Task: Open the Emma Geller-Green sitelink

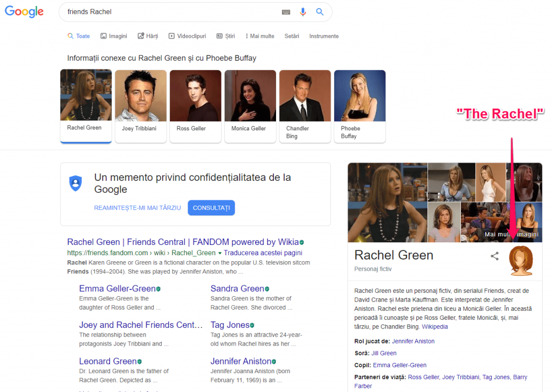Action: pyautogui.click(x=117, y=289)
